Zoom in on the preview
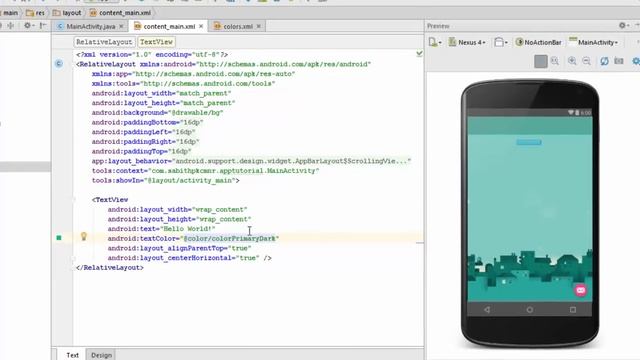Viewport: 640px width, 360px height. [572, 61]
